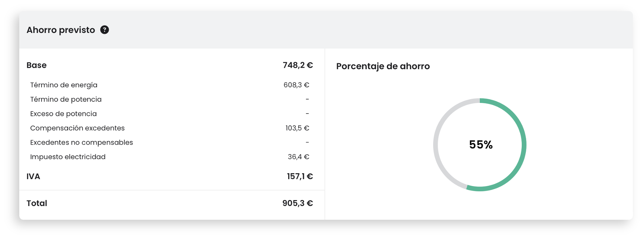Image resolution: width=644 pixels, height=239 pixels.
Task: Select the Total row label
Action: point(37,203)
